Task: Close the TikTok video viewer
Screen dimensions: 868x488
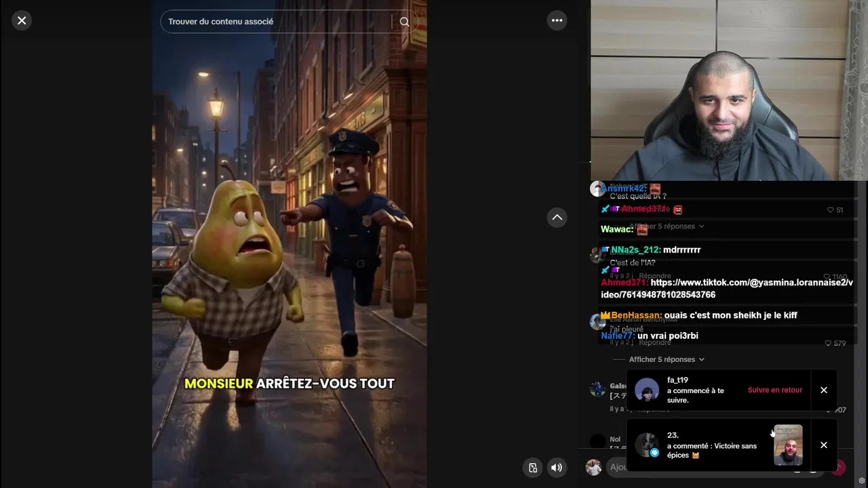Action: tap(22, 21)
